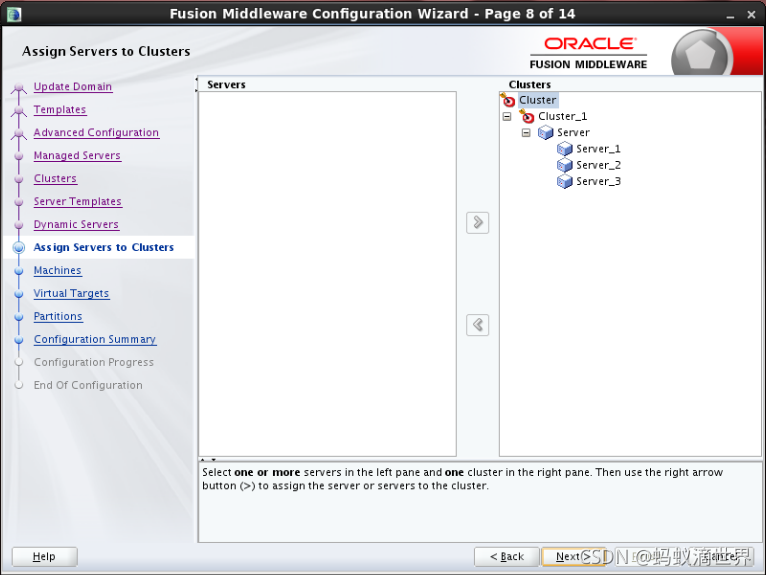Jump to the Dynamic Servers step

click(76, 224)
